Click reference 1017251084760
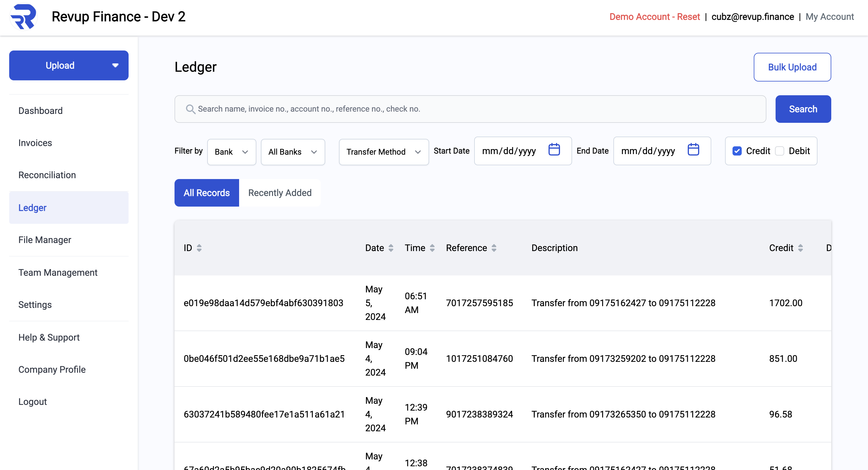Viewport: 868px width, 470px height. click(x=479, y=358)
